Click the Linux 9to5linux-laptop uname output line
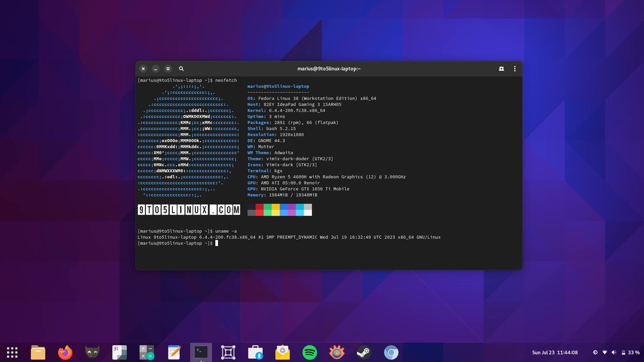 [289, 237]
